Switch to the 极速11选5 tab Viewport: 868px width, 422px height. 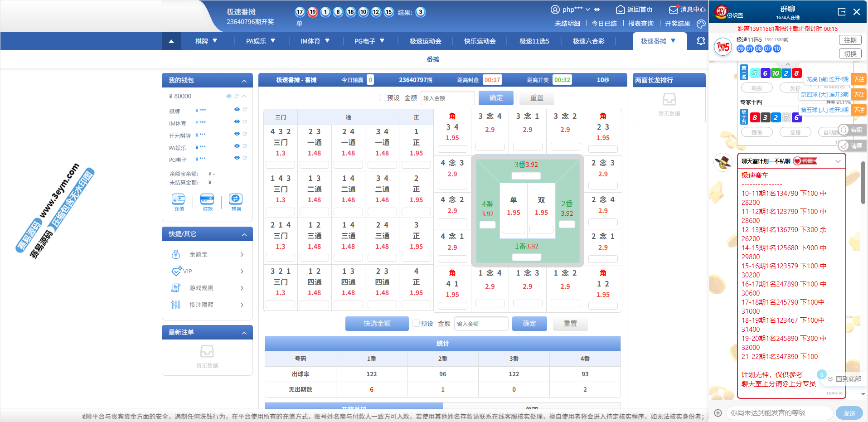point(534,41)
